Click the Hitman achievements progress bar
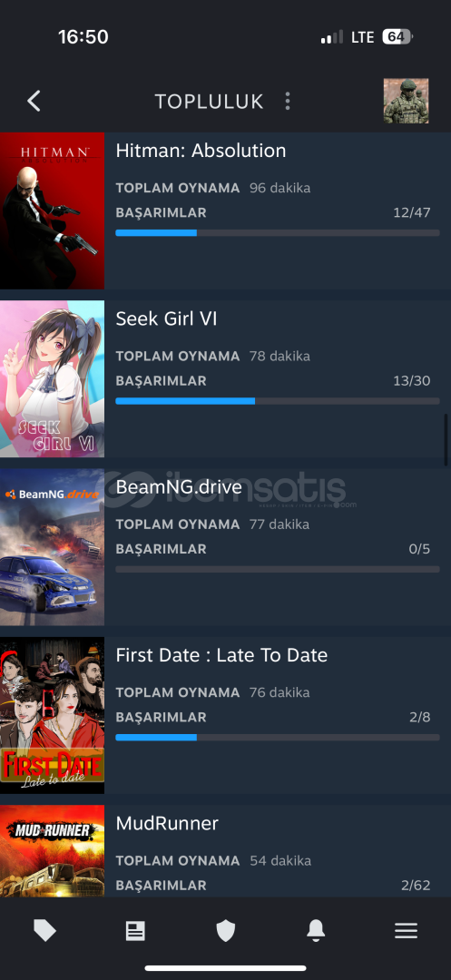This screenshot has height=980, width=451. point(278,233)
